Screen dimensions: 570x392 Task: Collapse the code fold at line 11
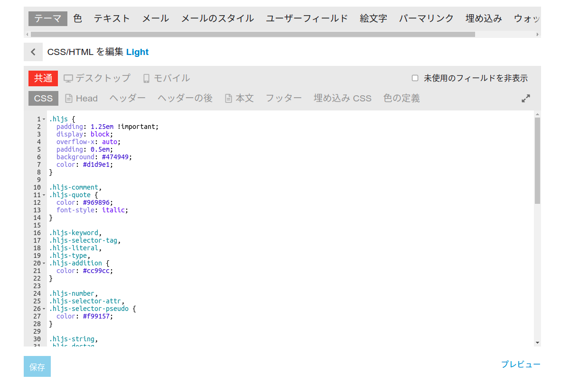[x=44, y=195]
